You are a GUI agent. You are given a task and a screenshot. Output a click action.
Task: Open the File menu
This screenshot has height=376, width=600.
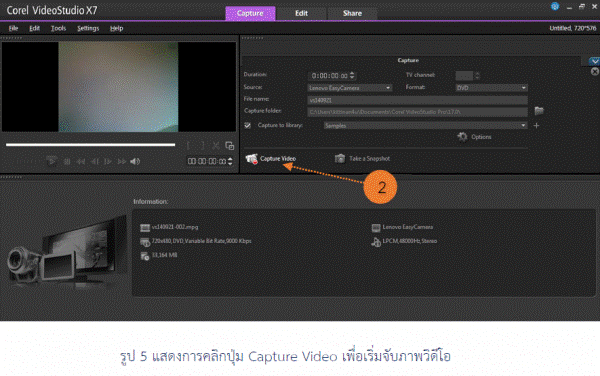[x=13, y=28]
